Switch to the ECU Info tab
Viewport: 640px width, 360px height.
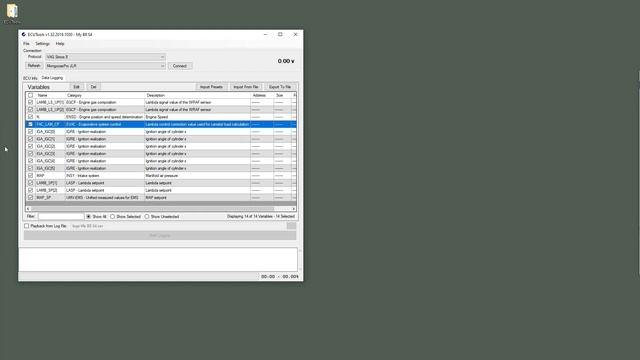(30, 78)
